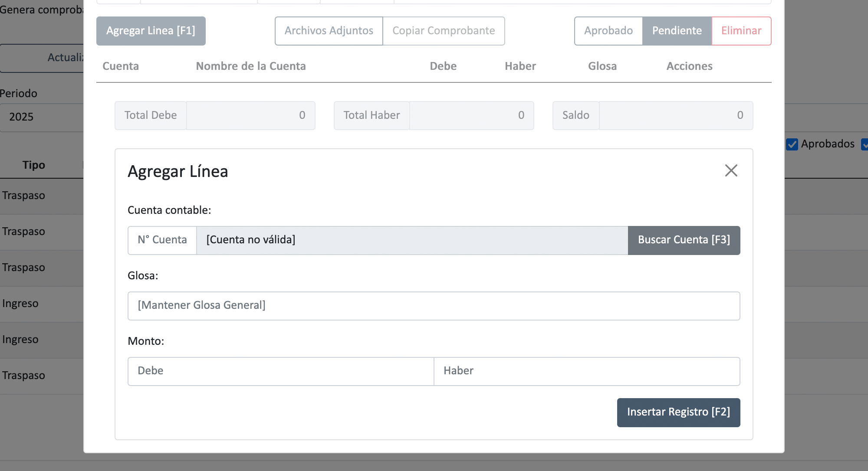Viewport: 868px width, 471px height.
Task: Click Copiar Comprobante button
Action: point(444,31)
